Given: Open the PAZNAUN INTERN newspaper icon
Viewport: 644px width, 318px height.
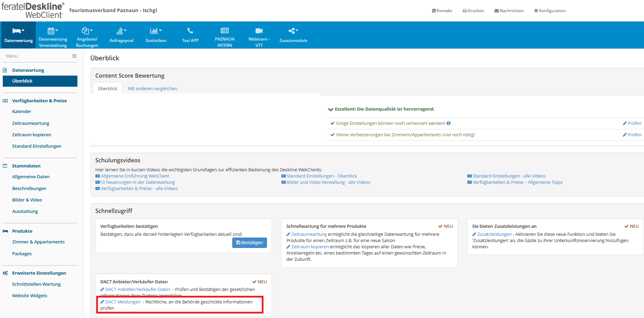Looking at the screenshot, I should [225, 31].
